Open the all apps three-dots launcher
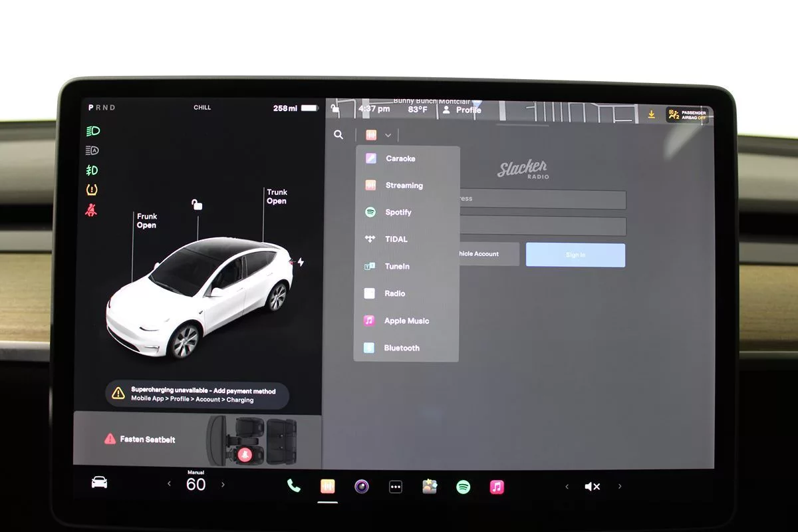The width and height of the screenshot is (798, 532). click(x=396, y=487)
